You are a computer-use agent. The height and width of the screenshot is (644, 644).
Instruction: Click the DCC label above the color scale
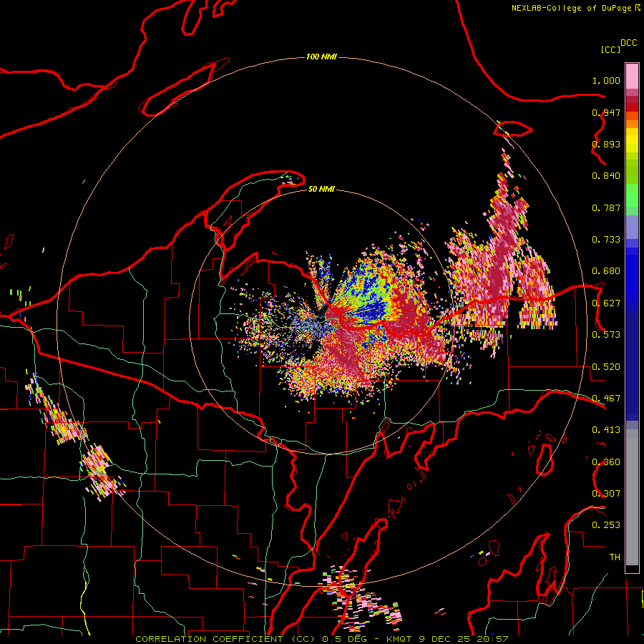click(x=628, y=43)
